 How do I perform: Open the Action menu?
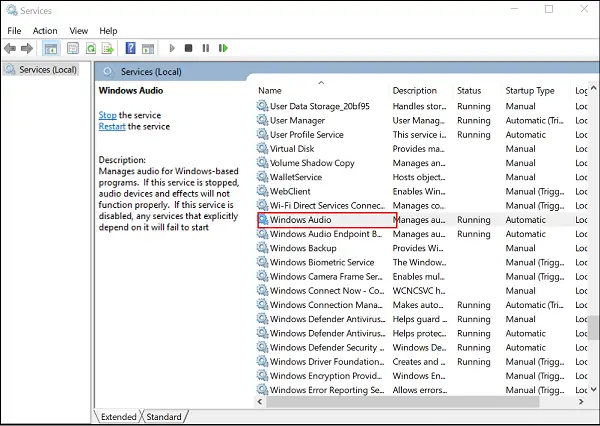pyautogui.click(x=45, y=31)
